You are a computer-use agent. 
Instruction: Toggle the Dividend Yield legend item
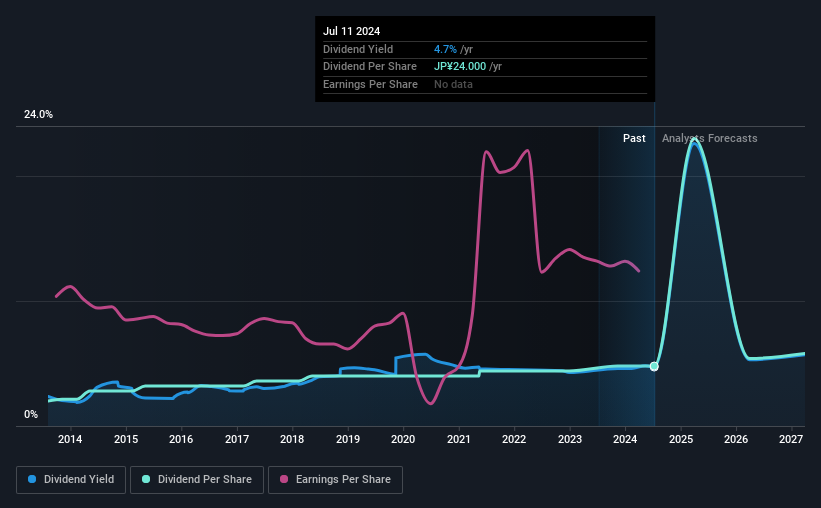coord(70,480)
